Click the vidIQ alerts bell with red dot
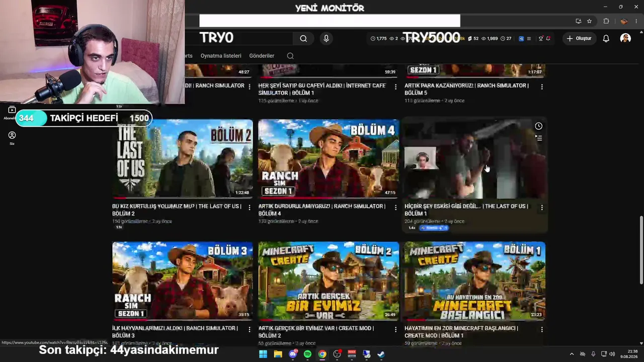The height and width of the screenshot is (362, 644). tap(548, 38)
